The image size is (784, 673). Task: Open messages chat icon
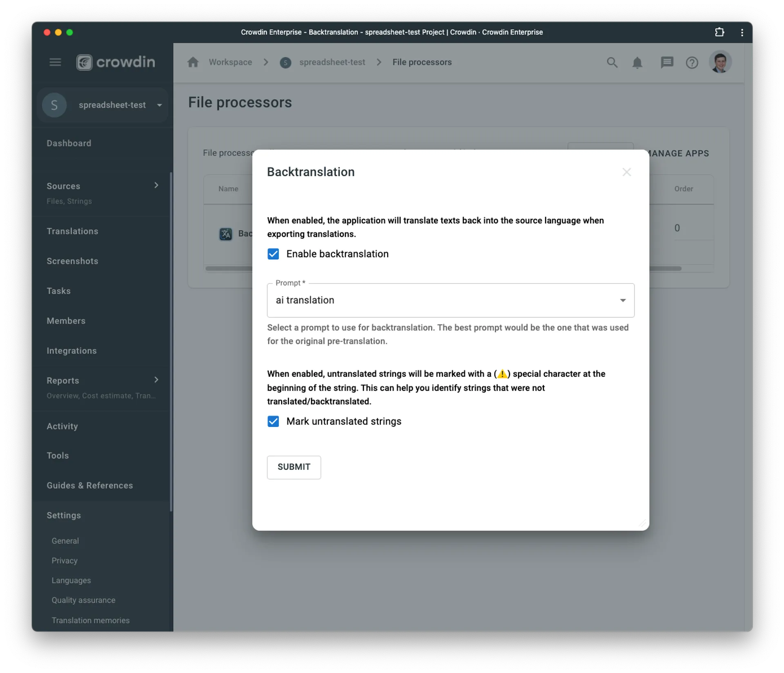coord(666,62)
